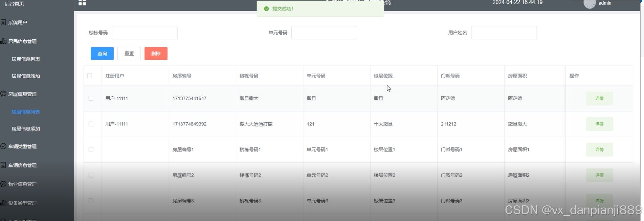Click the admin username in header
Screen dimensions: 644x221
[605, 3]
